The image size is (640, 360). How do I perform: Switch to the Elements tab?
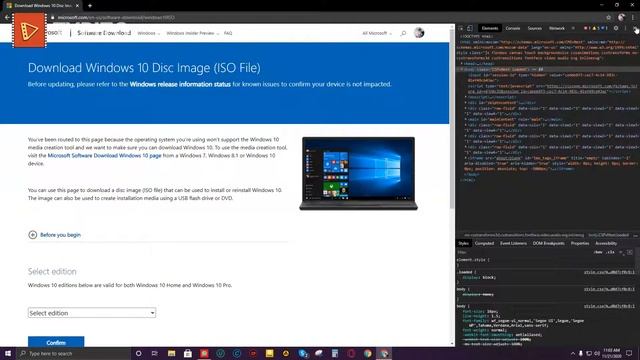[x=490, y=28]
